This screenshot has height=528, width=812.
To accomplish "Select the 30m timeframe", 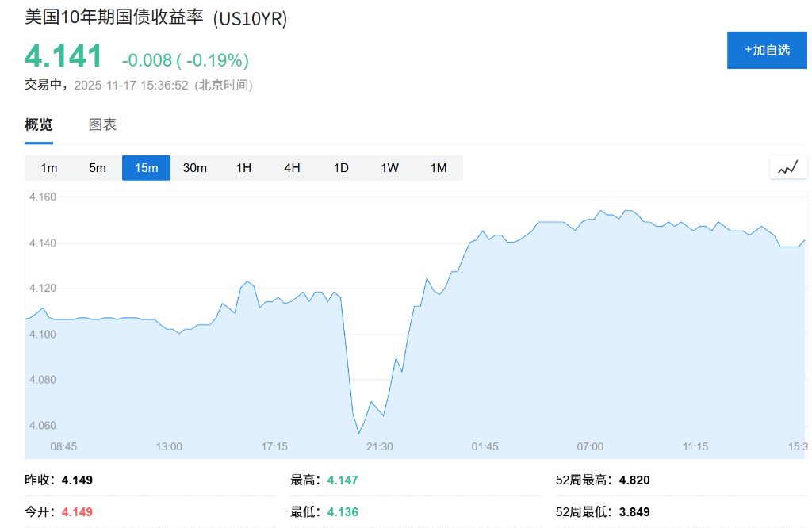I will click(x=194, y=167).
